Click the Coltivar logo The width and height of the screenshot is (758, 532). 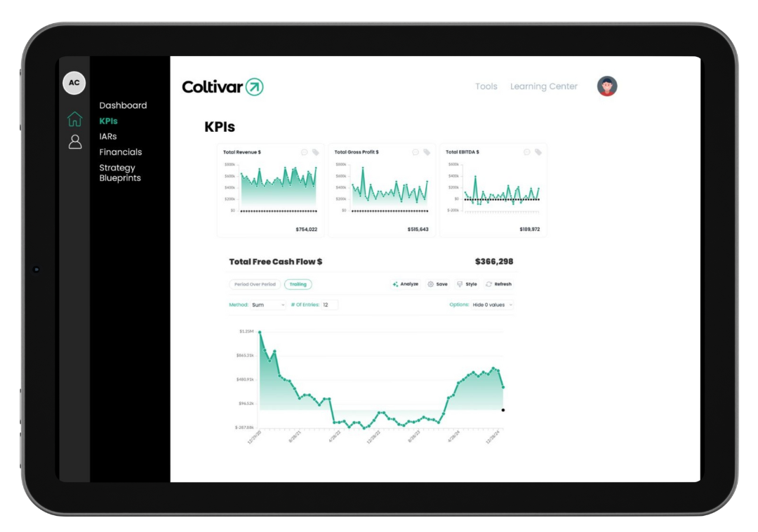[222, 87]
